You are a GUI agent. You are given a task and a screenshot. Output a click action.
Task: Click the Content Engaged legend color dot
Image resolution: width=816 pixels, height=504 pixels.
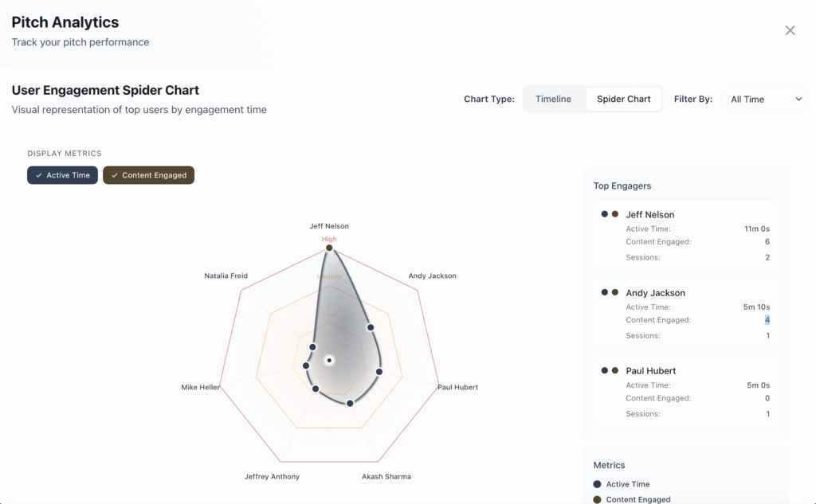pos(598,499)
